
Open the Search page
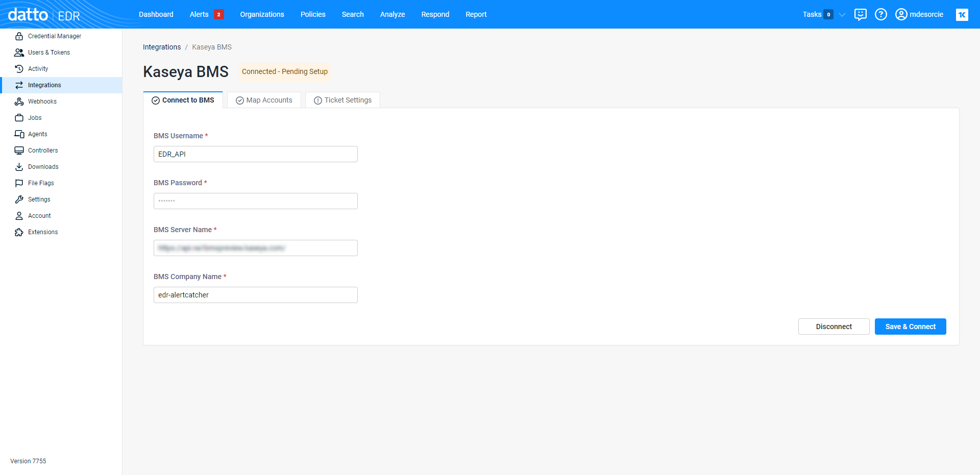click(353, 14)
